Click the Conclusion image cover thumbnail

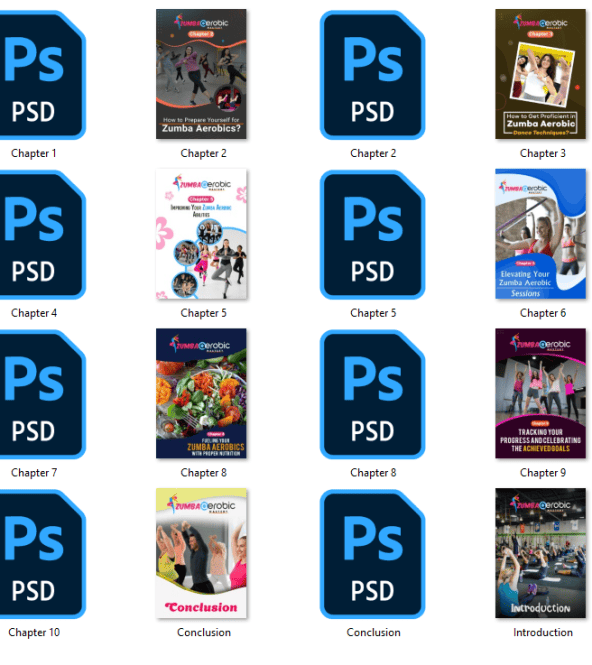click(x=201, y=553)
